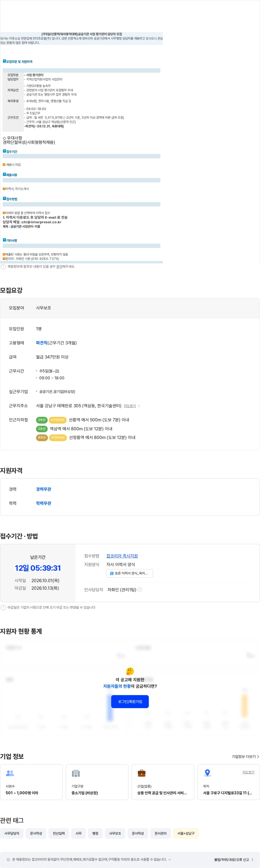The image size is (260, 868).
Task: Click the info icon beside the deadline change notice
Action: pyautogui.click(x=3, y=607)
